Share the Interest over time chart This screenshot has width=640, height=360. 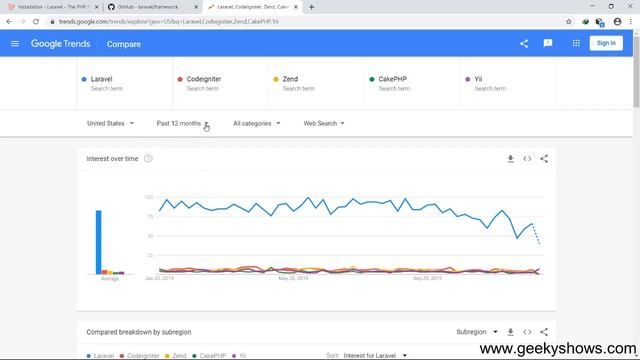coord(544,159)
